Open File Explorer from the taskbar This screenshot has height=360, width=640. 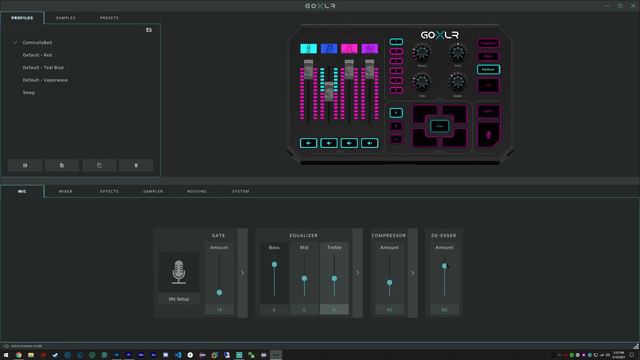31,355
